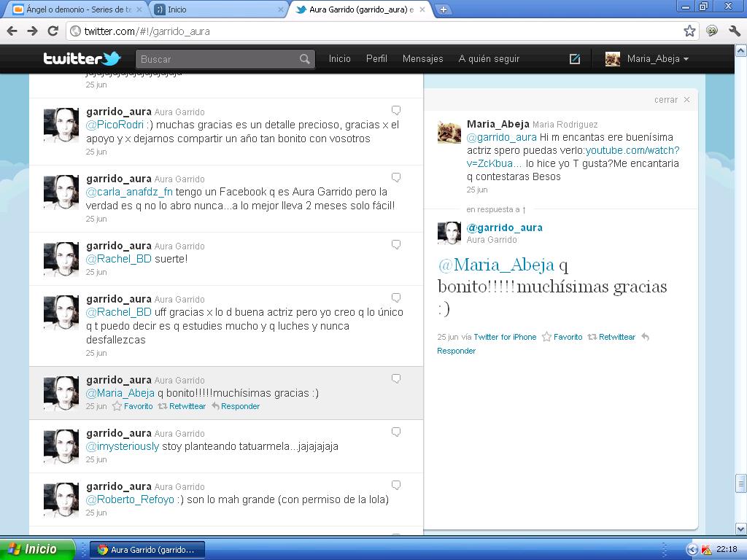This screenshot has height=560, width=747.
Task: Open a new browser tab
Action: click(443, 9)
